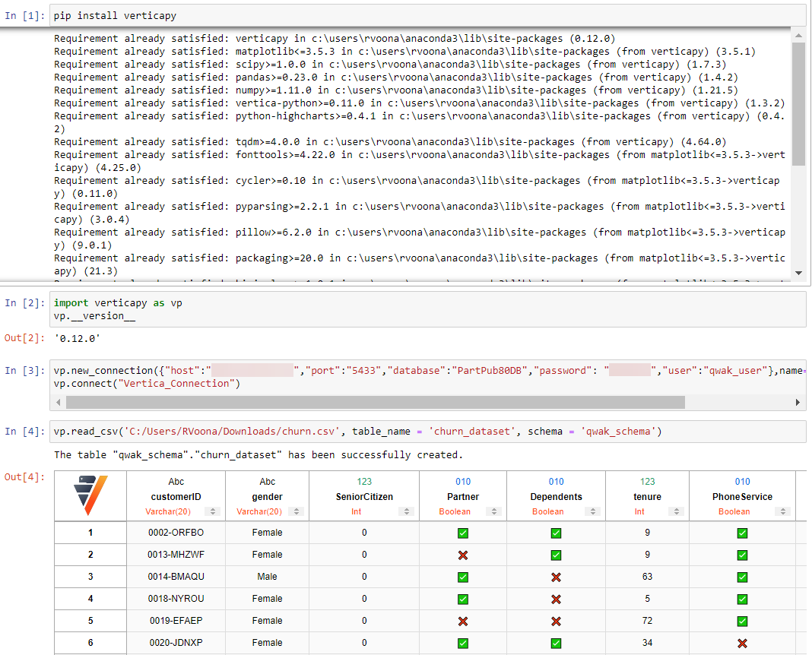
Task: Click the import verticapy code cell
Action: (428, 309)
